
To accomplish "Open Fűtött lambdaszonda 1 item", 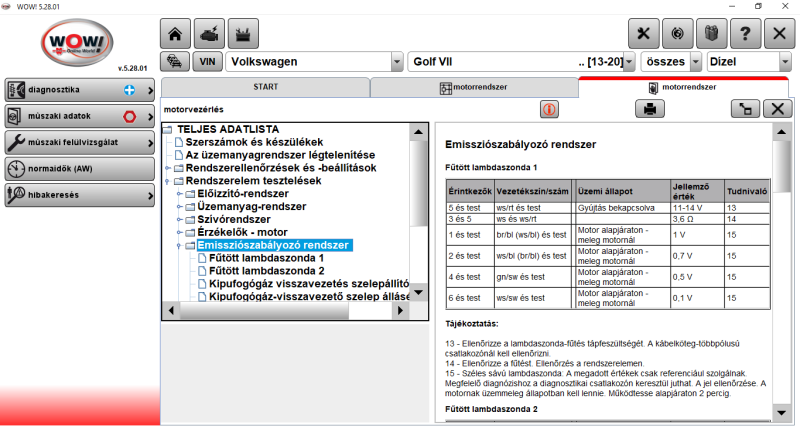I will [x=266, y=258].
